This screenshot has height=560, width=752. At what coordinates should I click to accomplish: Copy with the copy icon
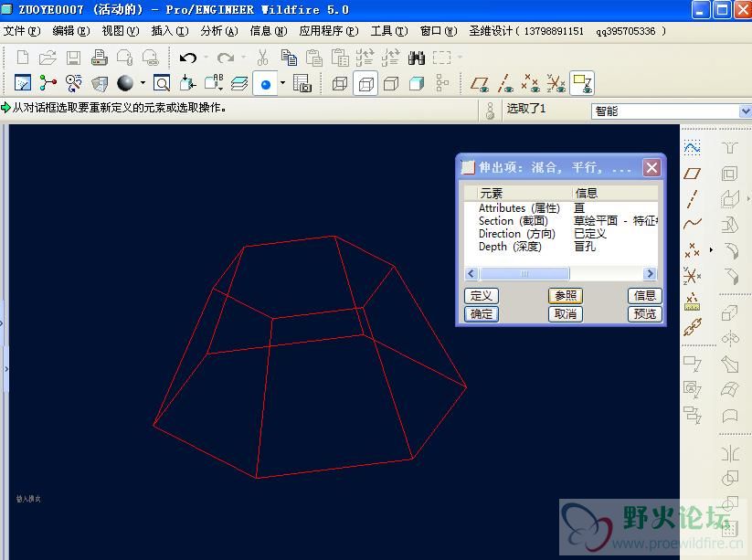click(x=289, y=58)
